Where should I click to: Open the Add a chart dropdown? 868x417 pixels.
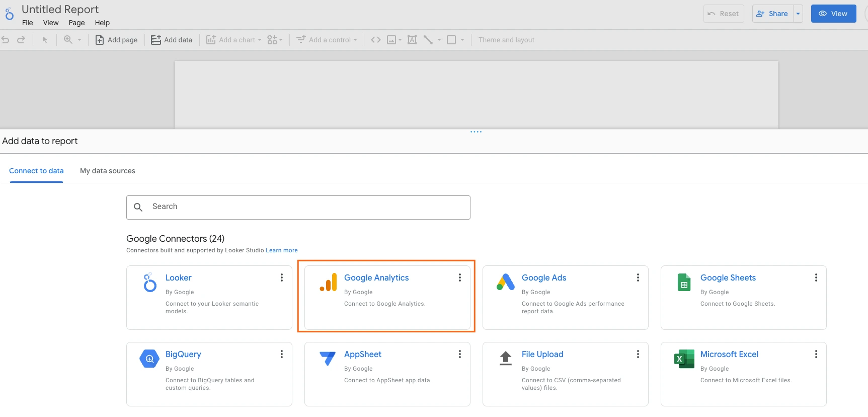(234, 40)
